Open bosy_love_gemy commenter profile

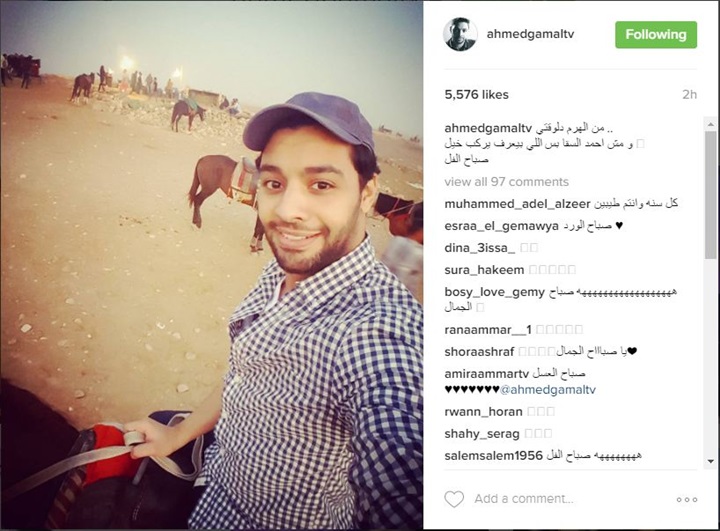pyautogui.click(x=495, y=292)
